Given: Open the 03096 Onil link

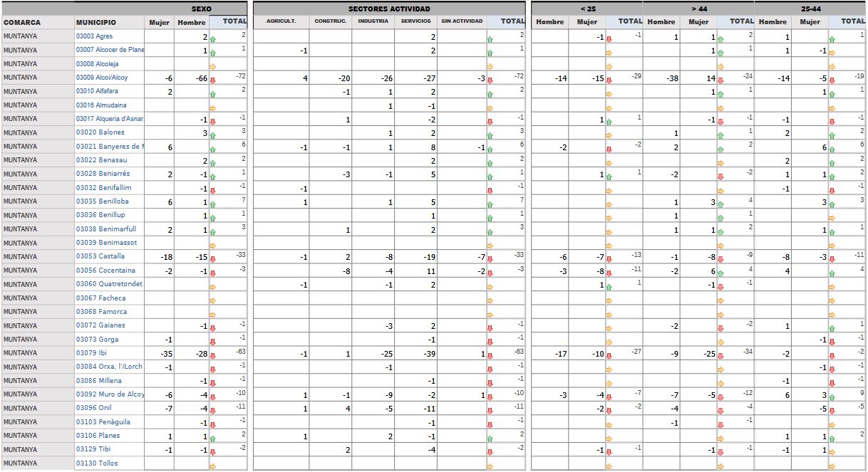Looking at the screenshot, I should tap(93, 408).
